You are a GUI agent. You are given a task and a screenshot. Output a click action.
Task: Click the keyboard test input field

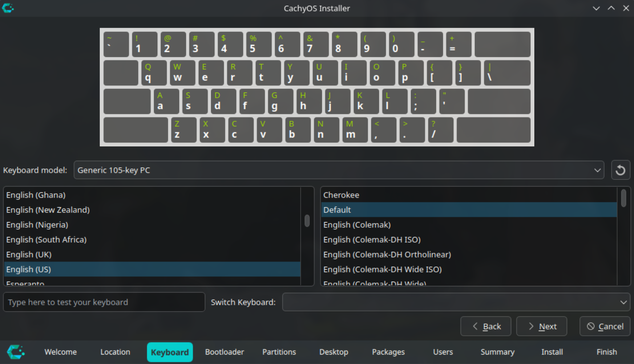[104, 302]
